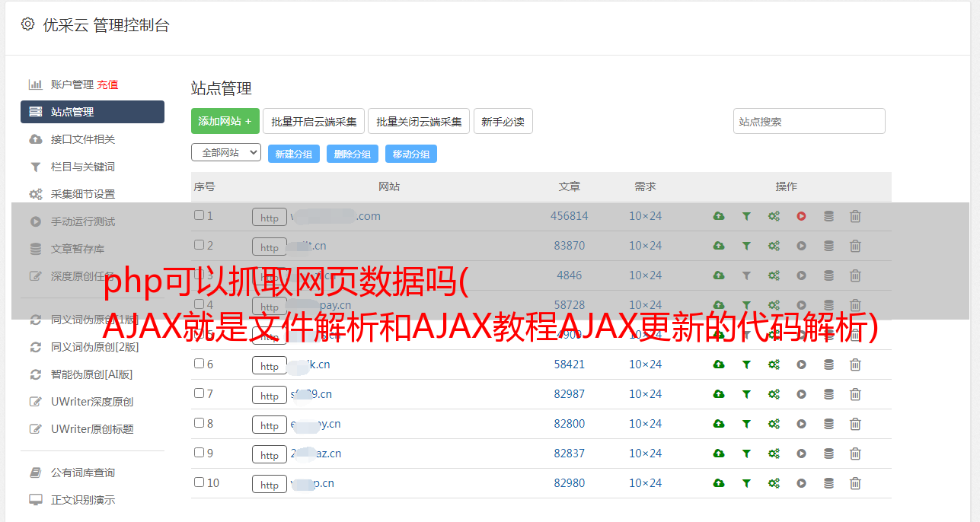
Task: Click the trash icon in row 2
Action: point(855,246)
